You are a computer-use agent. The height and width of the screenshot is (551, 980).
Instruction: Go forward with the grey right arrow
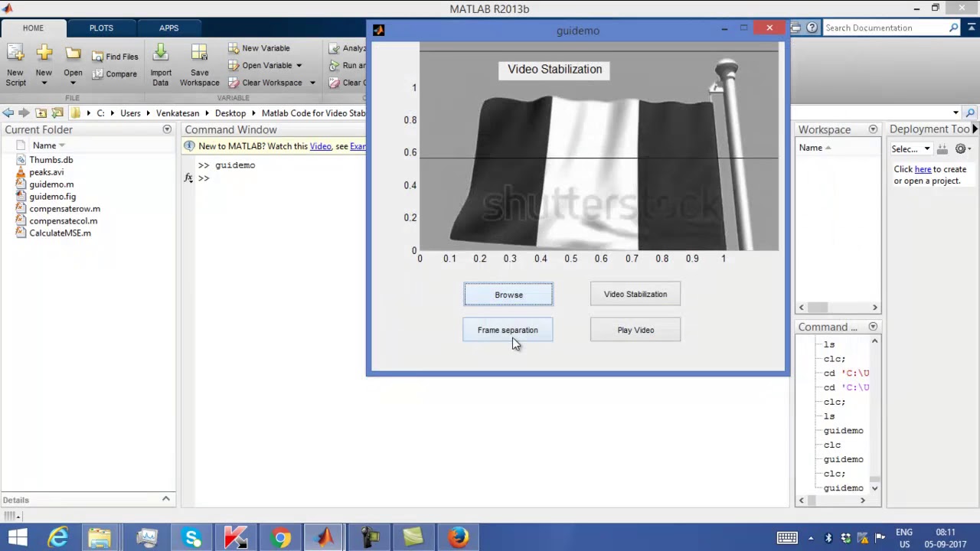(24, 112)
